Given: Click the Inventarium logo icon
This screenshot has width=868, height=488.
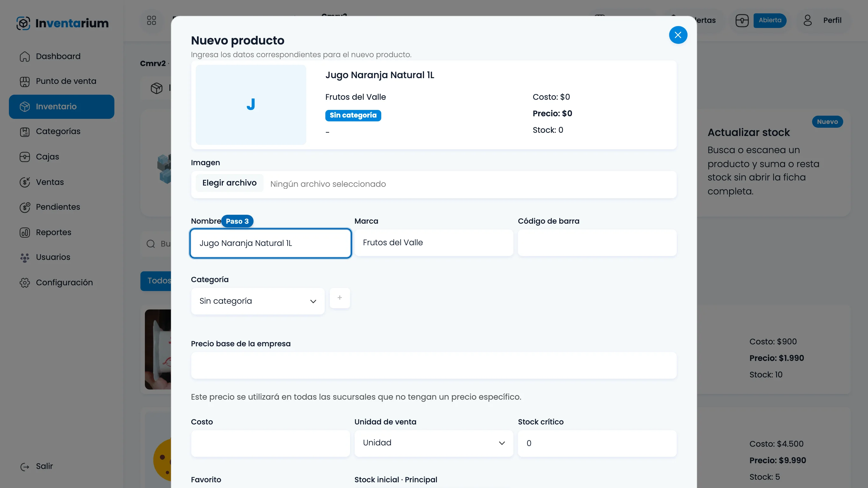Looking at the screenshot, I should point(23,23).
